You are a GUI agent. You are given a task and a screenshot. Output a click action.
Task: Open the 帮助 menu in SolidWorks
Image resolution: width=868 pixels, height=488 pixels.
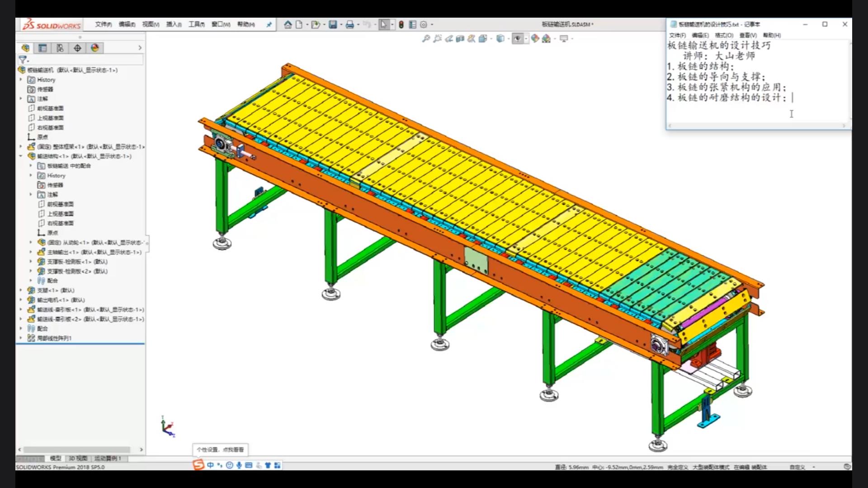click(246, 24)
